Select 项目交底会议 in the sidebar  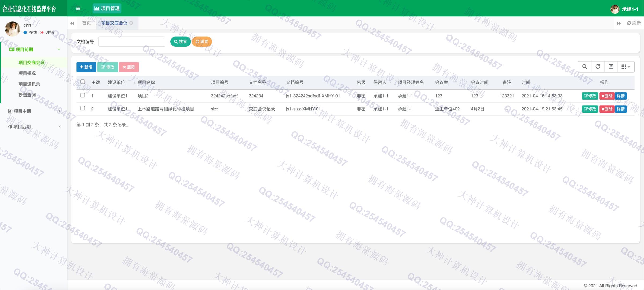[x=31, y=63]
